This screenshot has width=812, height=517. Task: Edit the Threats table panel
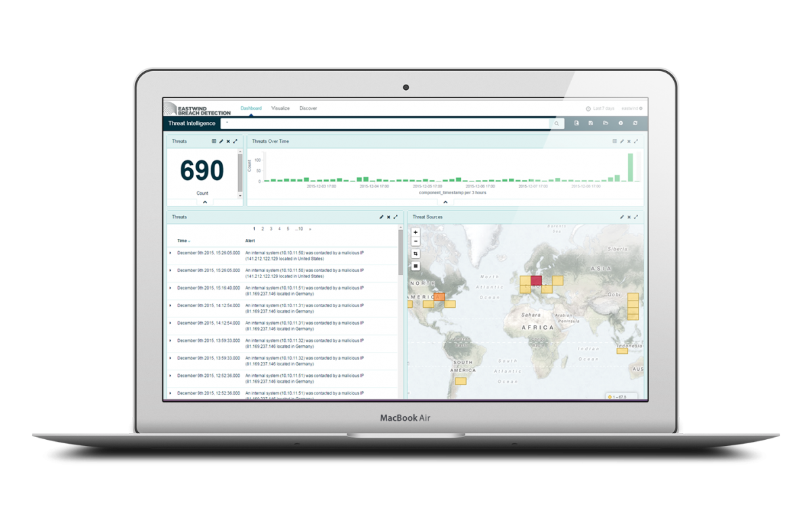click(381, 217)
